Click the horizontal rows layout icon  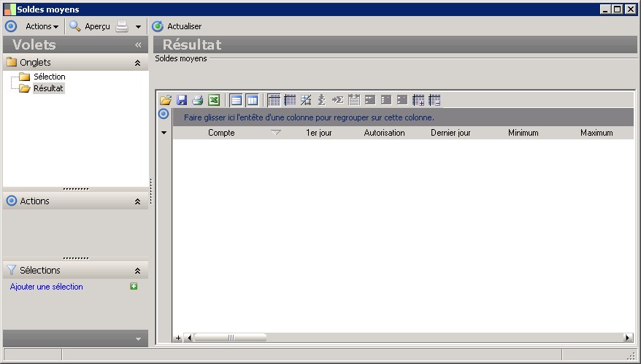point(236,100)
